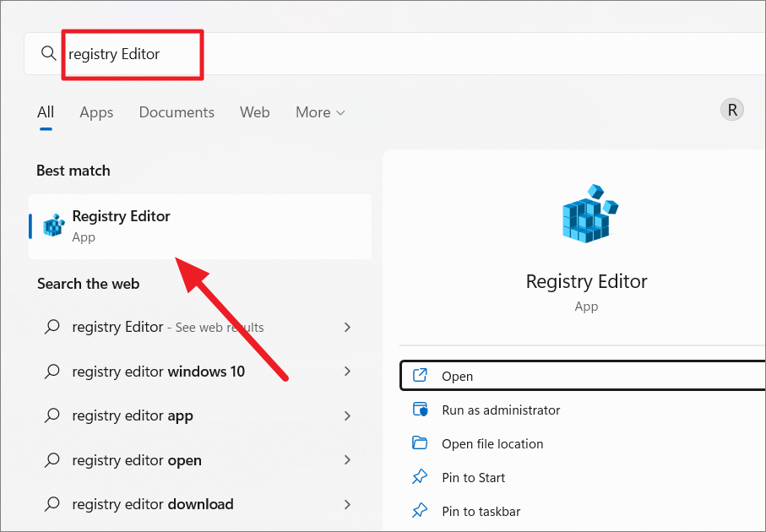The image size is (766, 532).
Task: Click the pin icon beside Pin to taskbar
Action: coord(420,511)
